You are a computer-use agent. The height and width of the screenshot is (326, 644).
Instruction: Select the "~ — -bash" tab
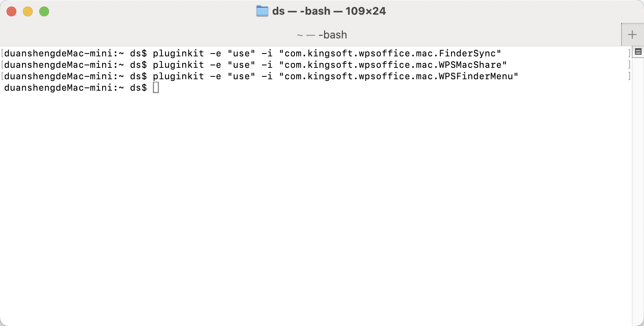click(x=322, y=35)
